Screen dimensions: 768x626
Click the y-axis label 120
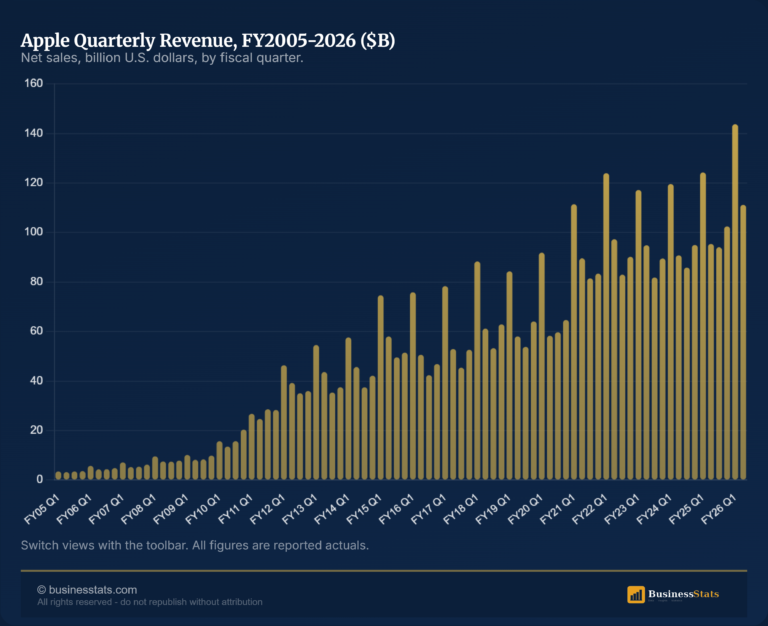[x=34, y=183]
